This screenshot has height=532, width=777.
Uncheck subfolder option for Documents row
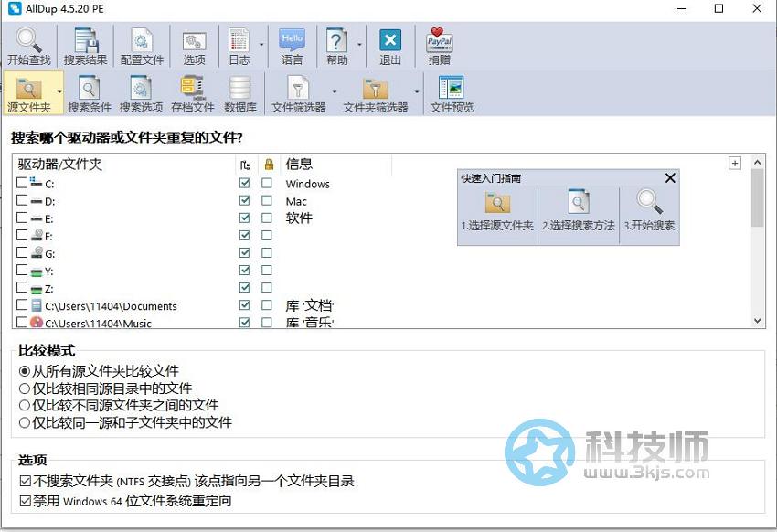[x=244, y=304]
